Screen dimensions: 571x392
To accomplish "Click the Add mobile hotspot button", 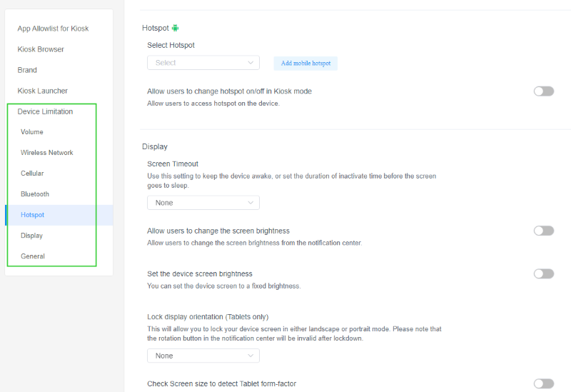I will (305, 64).
